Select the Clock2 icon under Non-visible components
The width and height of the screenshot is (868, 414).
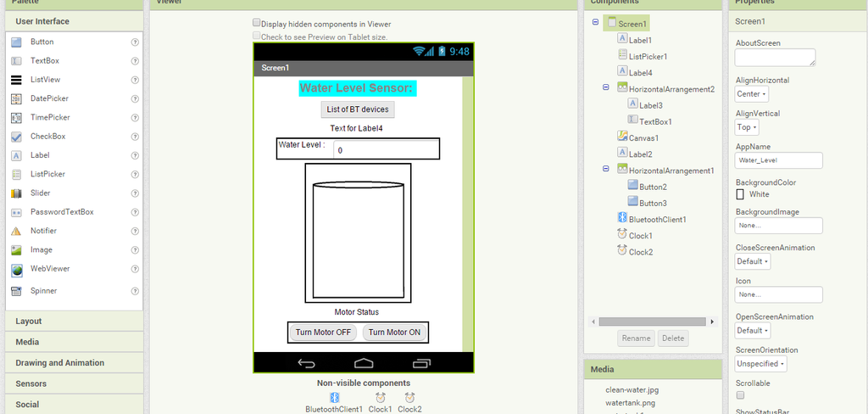click(409, 397)
